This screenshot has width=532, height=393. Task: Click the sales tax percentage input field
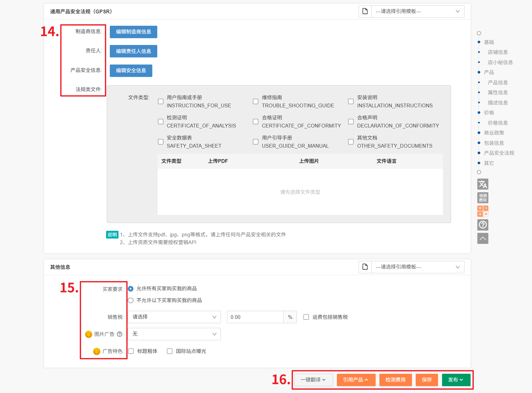[x=255, y=317]
